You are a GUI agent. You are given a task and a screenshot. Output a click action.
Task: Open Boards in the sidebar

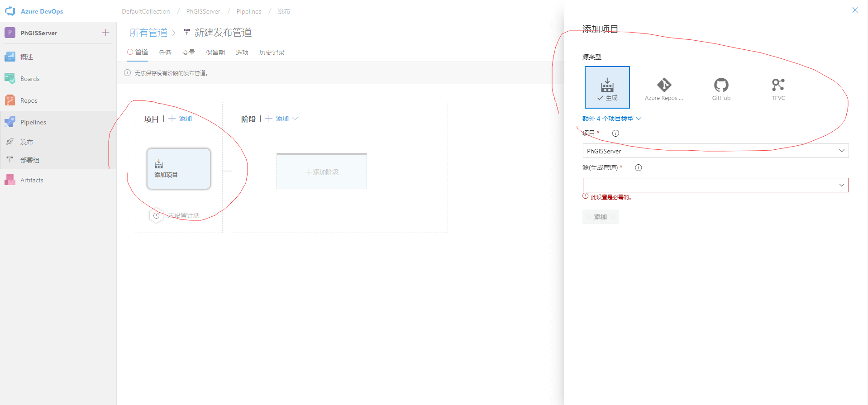pyautogui.click(x=30, y=79)
